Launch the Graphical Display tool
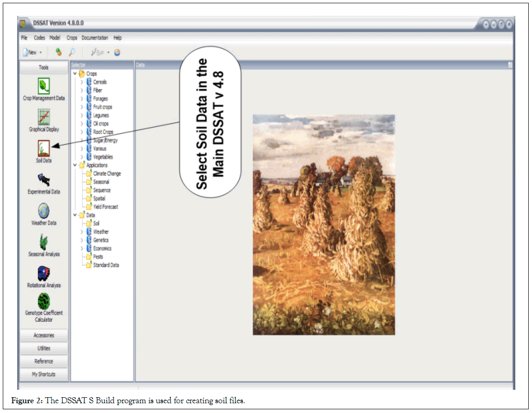This screenshot has height=413, width=532. (44, 117)
